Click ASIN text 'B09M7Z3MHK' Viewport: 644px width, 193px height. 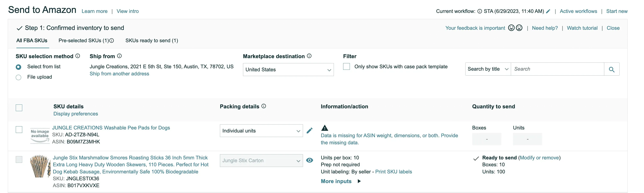coord(83,142)
